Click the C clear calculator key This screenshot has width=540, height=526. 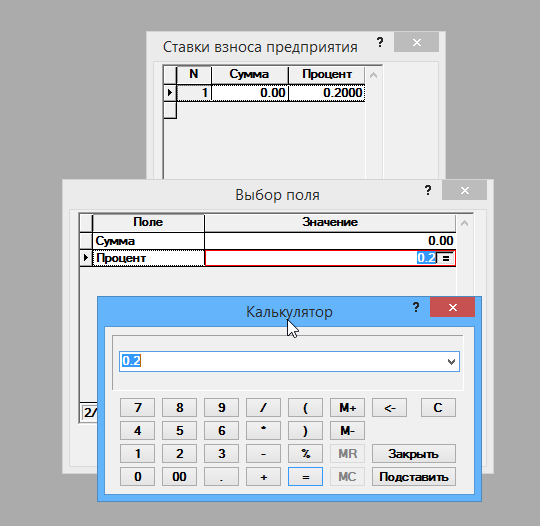click(x=438, y=408)
